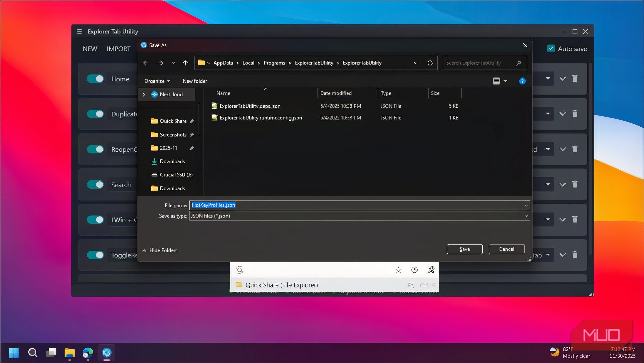
Task: Click the IMPORT menu item
Action: point(118,49)
